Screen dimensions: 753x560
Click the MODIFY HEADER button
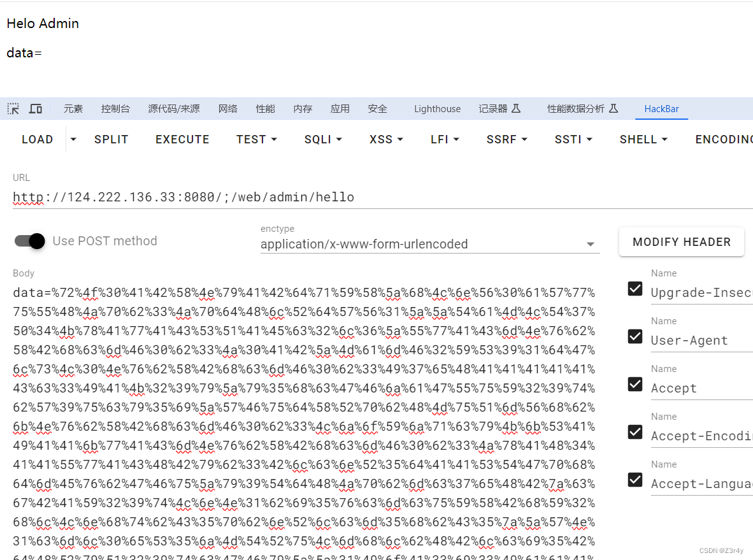point(681,241)
